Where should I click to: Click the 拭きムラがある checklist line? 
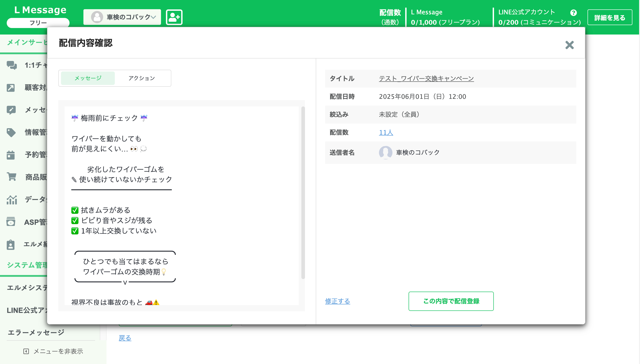pos(101,210)
